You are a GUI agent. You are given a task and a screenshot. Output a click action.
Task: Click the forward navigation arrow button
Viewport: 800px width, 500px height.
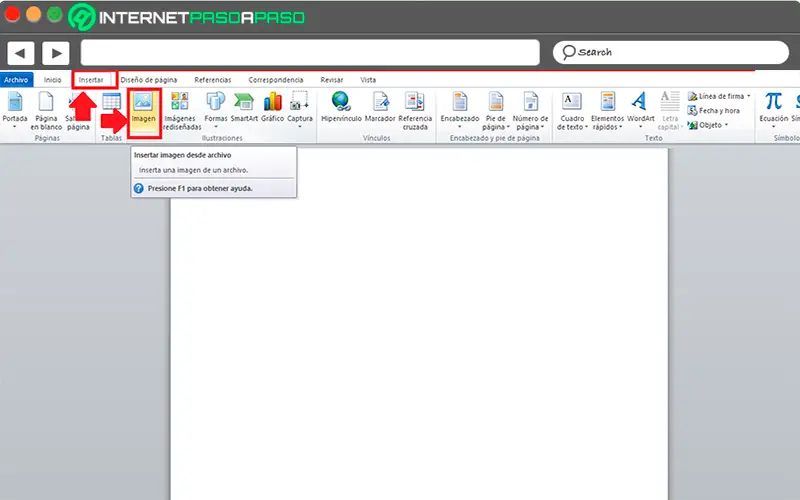[56, 53]
